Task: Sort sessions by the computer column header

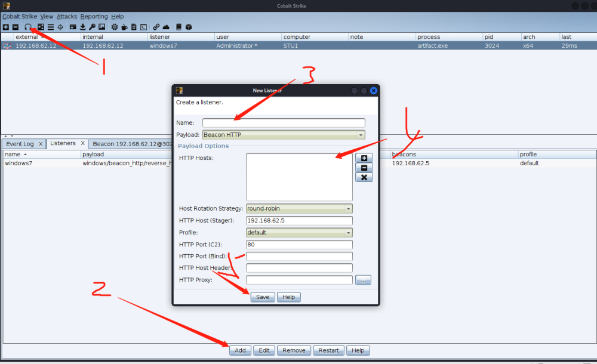Action: [315, 37]
